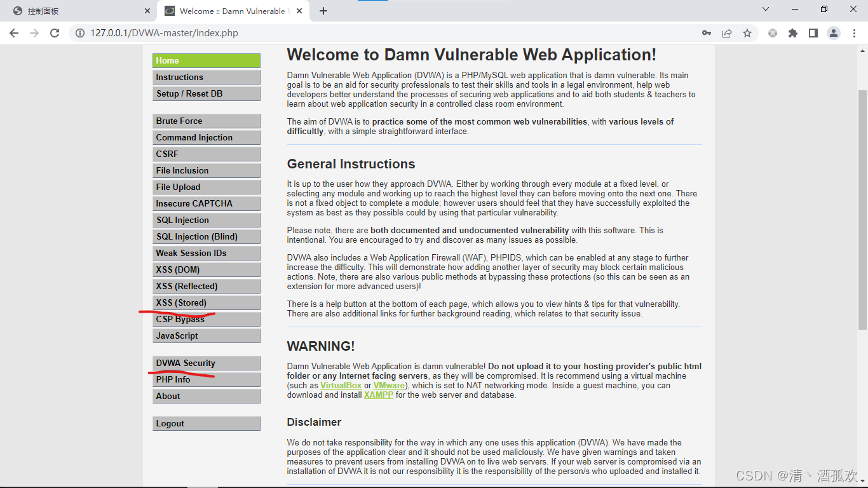Open the tab search chevron
The height and width of the screenshot is (488, 868).
click(x=766, y=9)
